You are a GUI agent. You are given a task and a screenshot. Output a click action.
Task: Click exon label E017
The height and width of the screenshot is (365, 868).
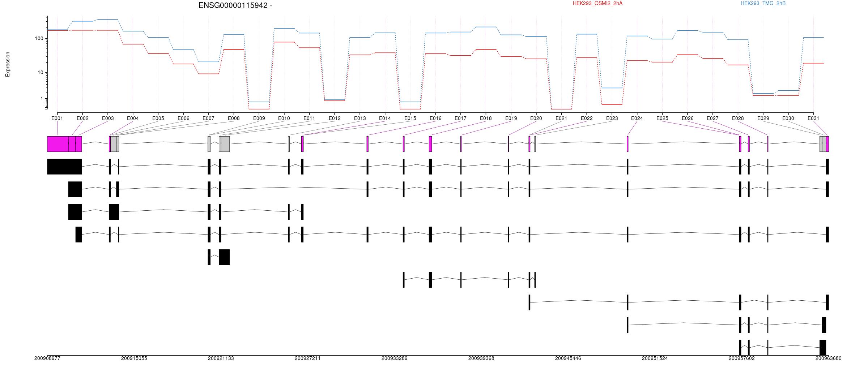pyautogui.click(x=460, y=118)
